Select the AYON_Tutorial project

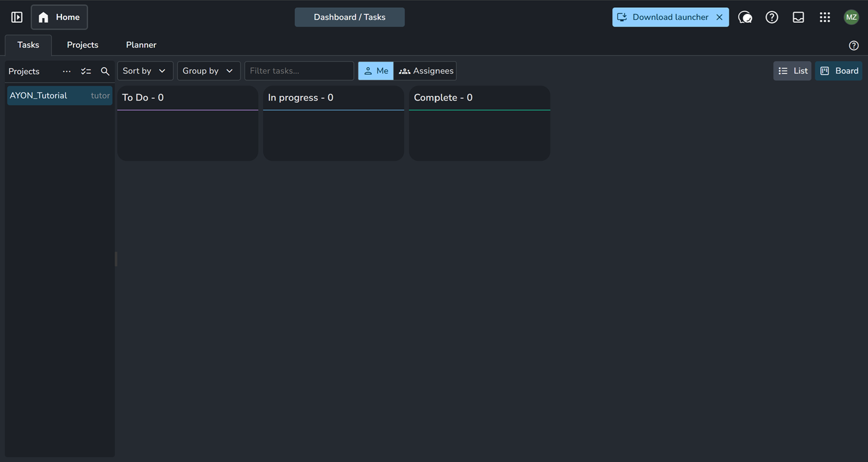click(x=60, y=96)
